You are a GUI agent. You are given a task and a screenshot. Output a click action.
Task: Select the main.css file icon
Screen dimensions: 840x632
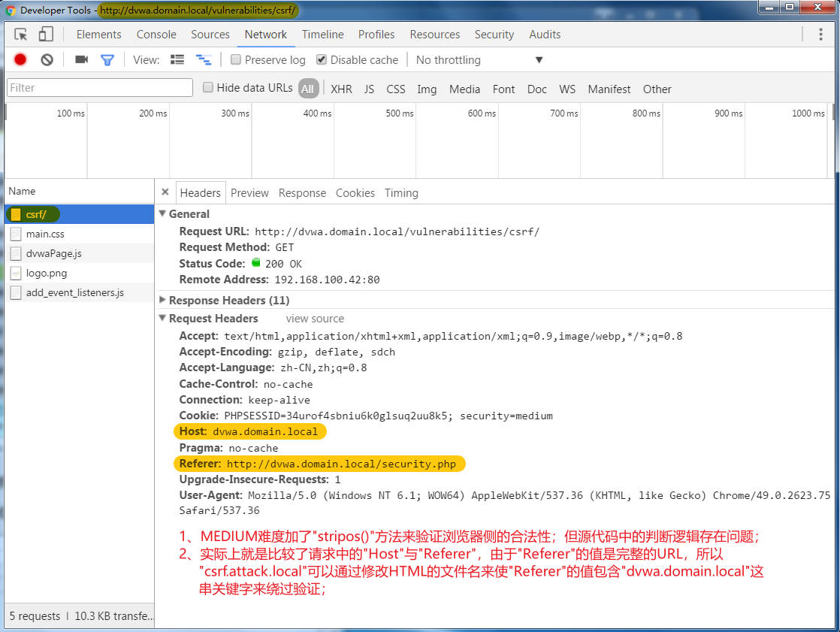click(x=16, y=234)
